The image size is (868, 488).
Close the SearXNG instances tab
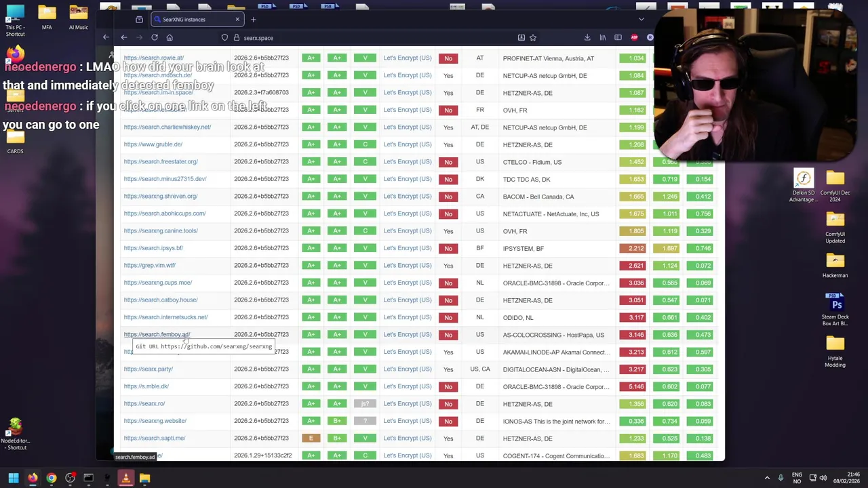[237, 20]
